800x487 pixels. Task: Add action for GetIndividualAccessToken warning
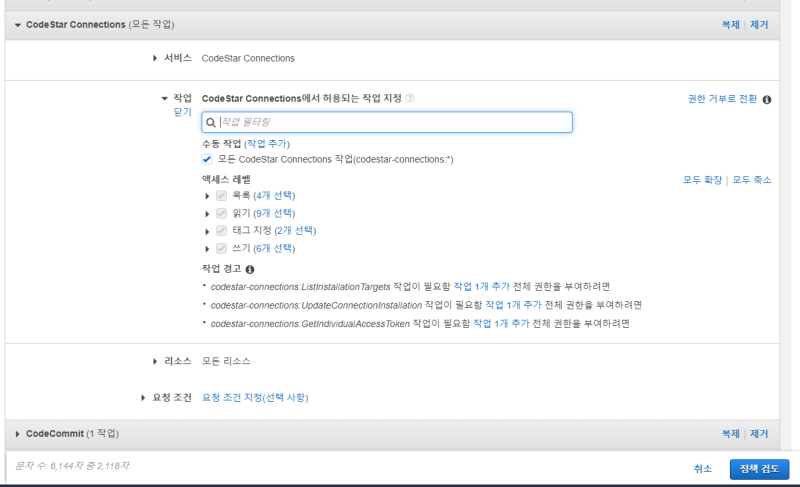(x=501, y=323)
